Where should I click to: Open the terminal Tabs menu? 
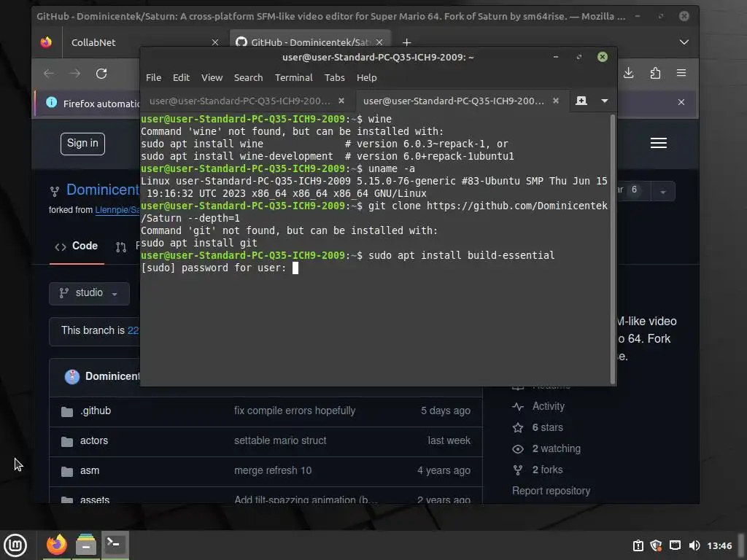(x=334, y=77)
